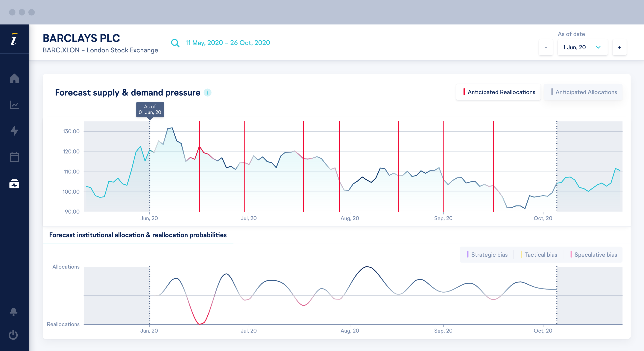The width and height of the screenshot is (644, 351).
Task: Click the power logout icon
Action: pyautogui.click(x=13, y=335)
